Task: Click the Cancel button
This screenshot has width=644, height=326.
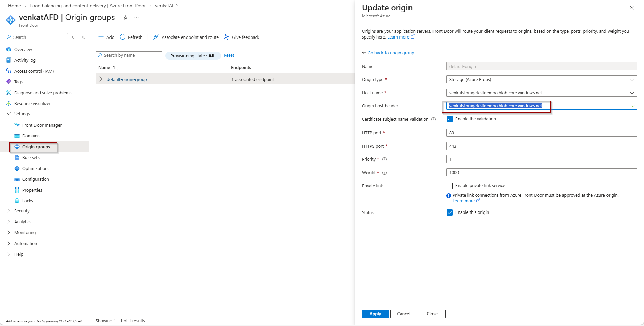Action: pos(404,314)
